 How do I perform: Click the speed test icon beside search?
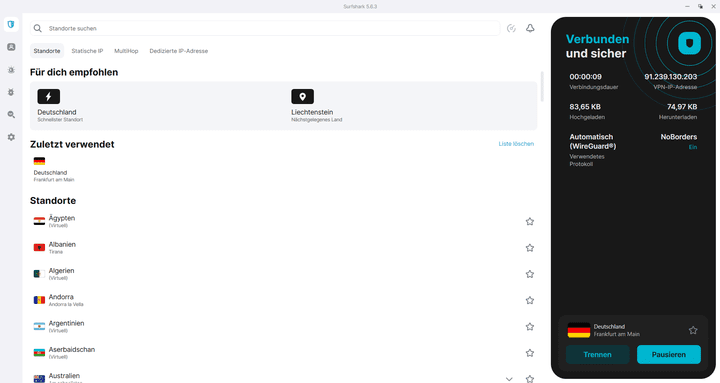[511, 28]
